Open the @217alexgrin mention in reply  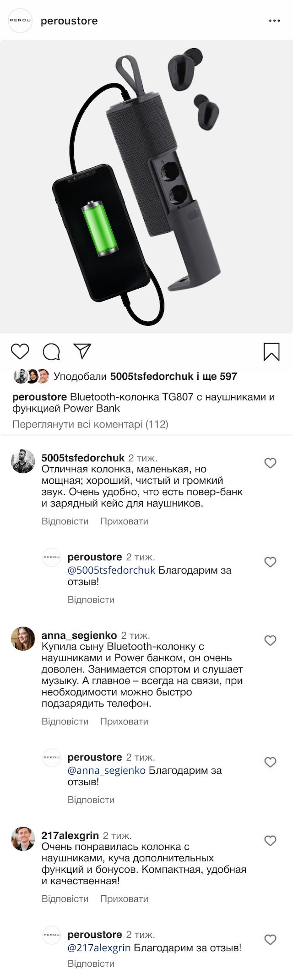tap(99, 948)
